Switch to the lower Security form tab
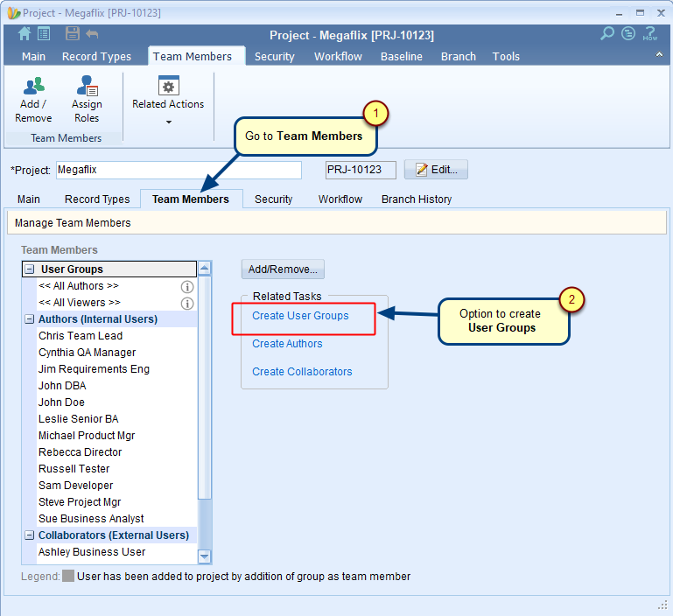The width and height of the screenshot is (673, 616). tap(273, 199)
